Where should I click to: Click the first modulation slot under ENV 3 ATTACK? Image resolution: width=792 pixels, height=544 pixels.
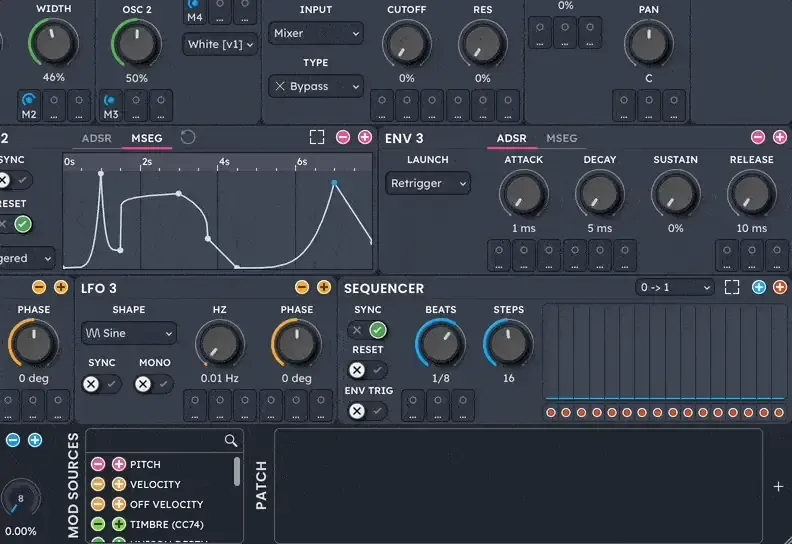499,256
